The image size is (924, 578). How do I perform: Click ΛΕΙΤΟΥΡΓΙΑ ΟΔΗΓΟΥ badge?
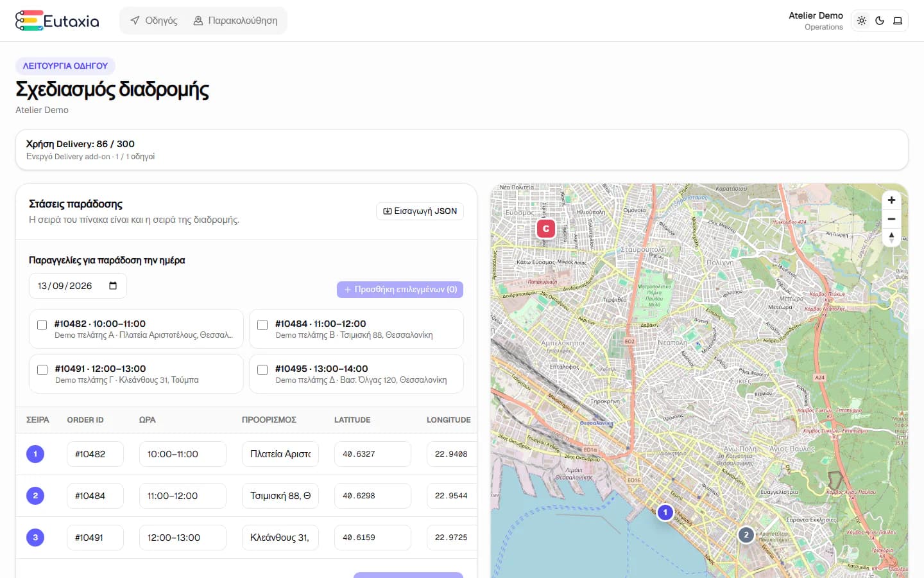65,66
